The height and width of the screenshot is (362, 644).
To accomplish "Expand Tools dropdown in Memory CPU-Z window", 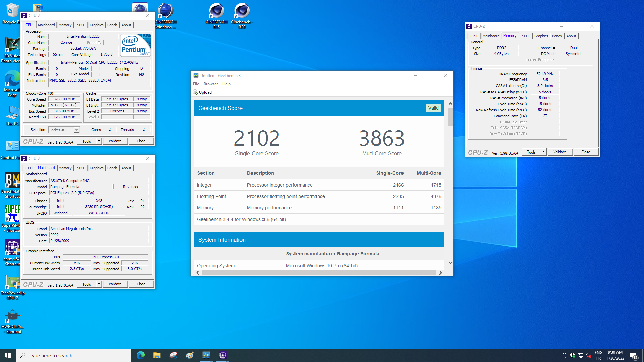I will click(543, 152).
